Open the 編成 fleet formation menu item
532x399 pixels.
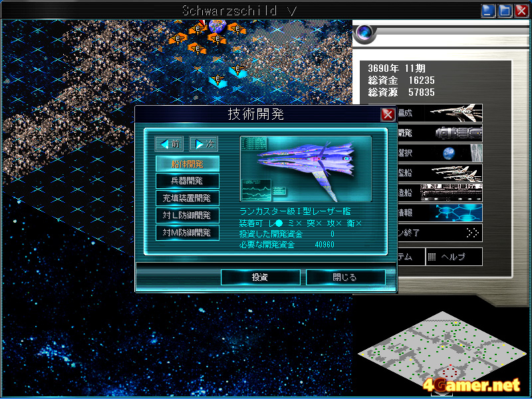point(440,113)
